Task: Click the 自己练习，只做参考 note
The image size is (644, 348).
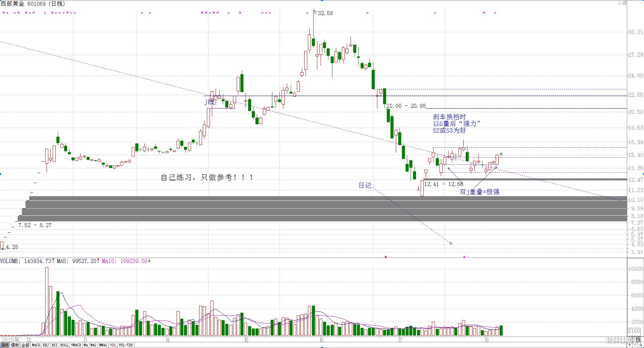Action: (207, 177)
